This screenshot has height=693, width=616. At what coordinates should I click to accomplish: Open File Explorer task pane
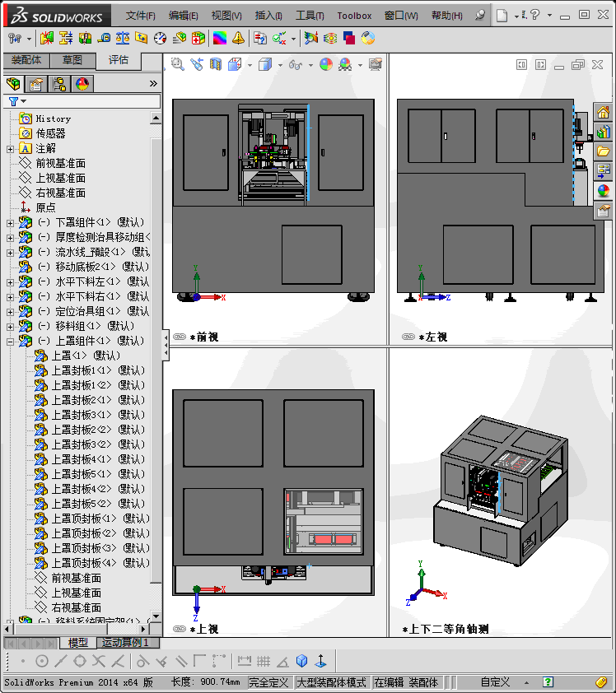(604, 151)
